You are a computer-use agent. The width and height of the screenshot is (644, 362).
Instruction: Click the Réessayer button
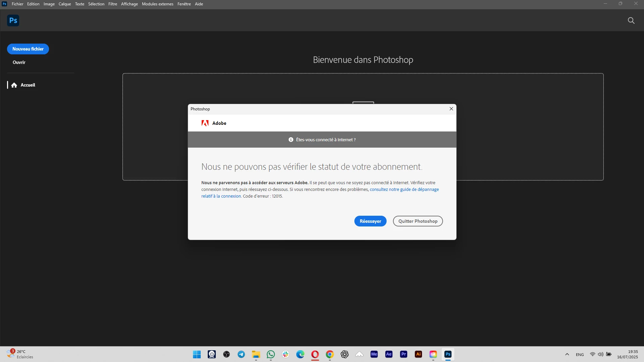(x=370, y=221)
